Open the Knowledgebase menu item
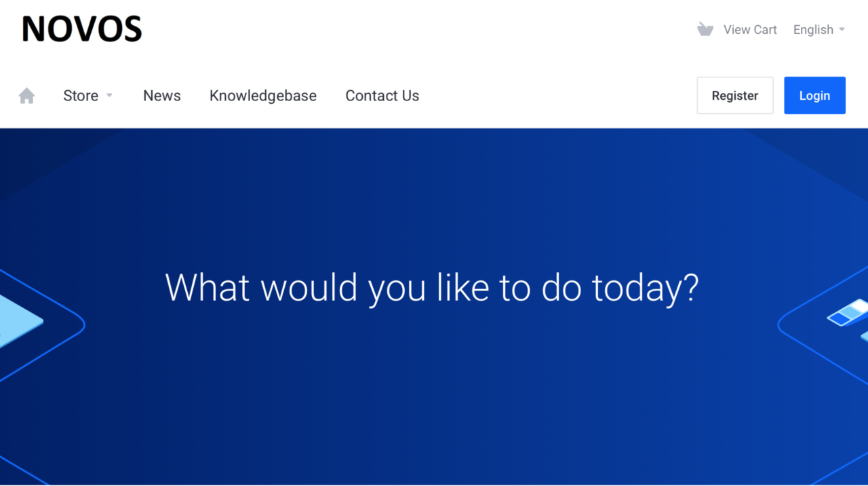The height and width of the screenshot is (486, 868). click(x=263, y=96)
